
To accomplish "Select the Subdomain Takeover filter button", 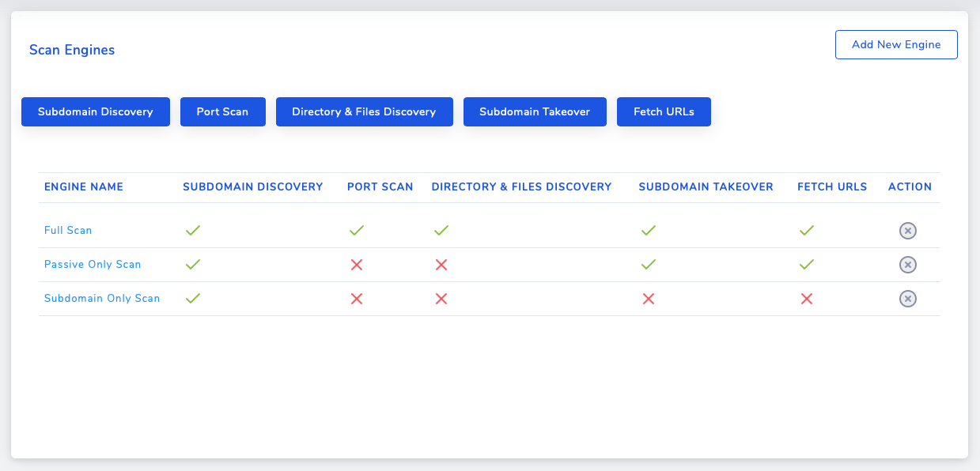I will [x=535, y=111].
